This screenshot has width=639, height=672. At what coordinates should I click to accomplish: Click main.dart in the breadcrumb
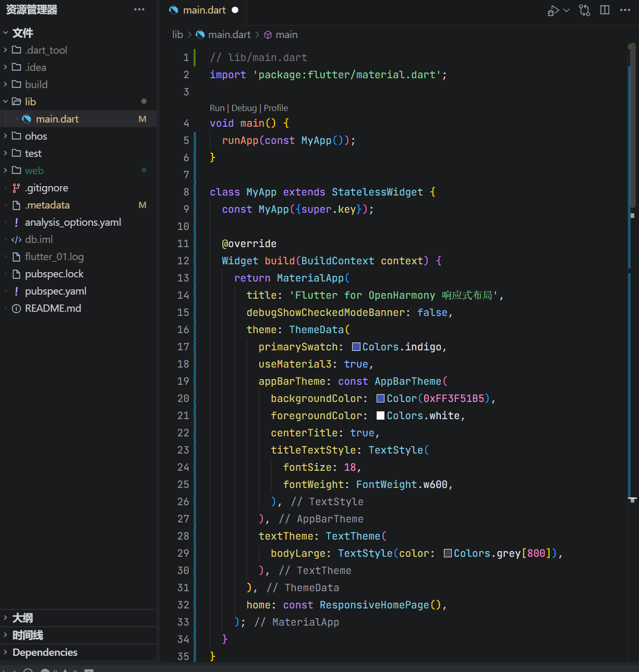coord(229,34)
